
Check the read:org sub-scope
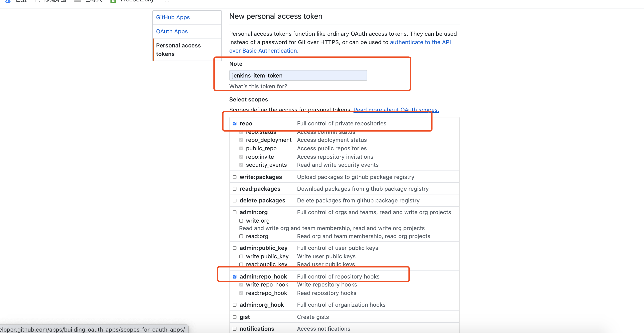click(241, 236)
